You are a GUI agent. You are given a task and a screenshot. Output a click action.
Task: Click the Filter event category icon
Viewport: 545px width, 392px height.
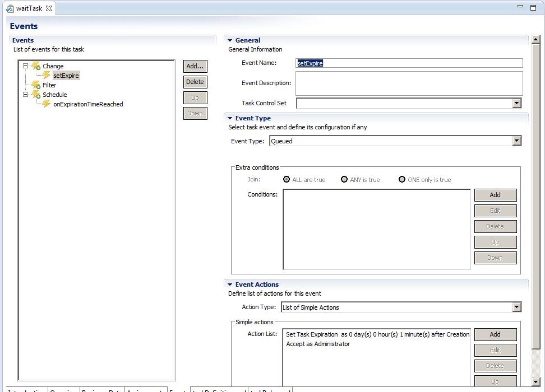point(36,85)
